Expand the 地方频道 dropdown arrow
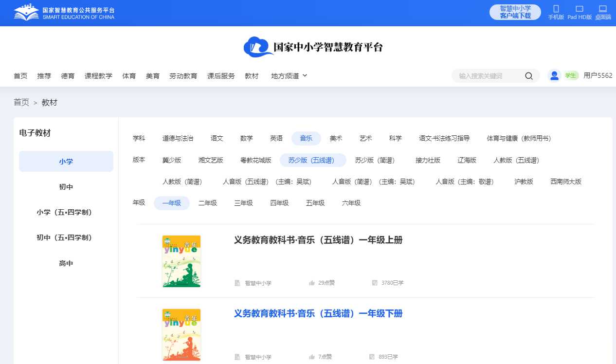 point(305,75)
